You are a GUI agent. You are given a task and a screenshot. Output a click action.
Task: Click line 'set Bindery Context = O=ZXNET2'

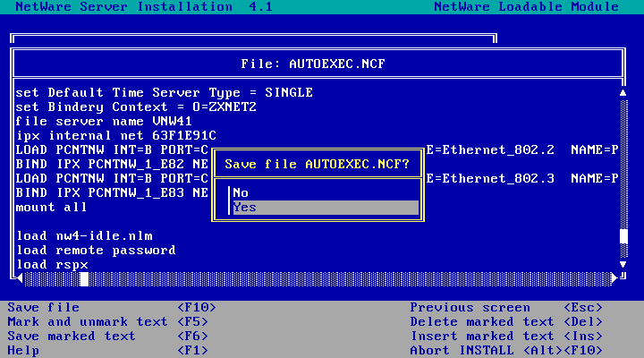[136, 107]
